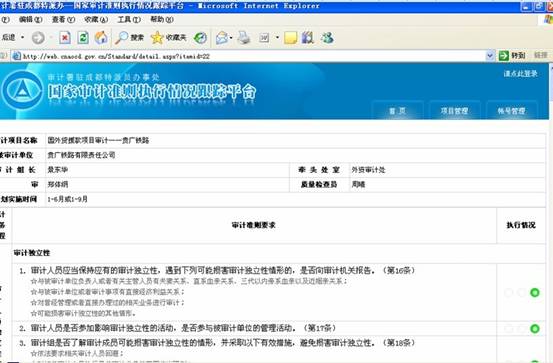Go to the browser Home page icon

(x=101, y=37)
